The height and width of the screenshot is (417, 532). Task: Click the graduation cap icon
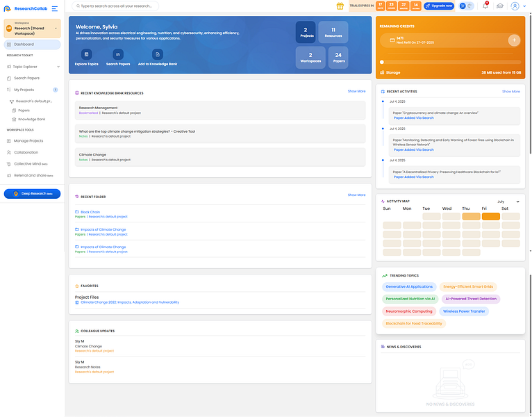(500, 6)
